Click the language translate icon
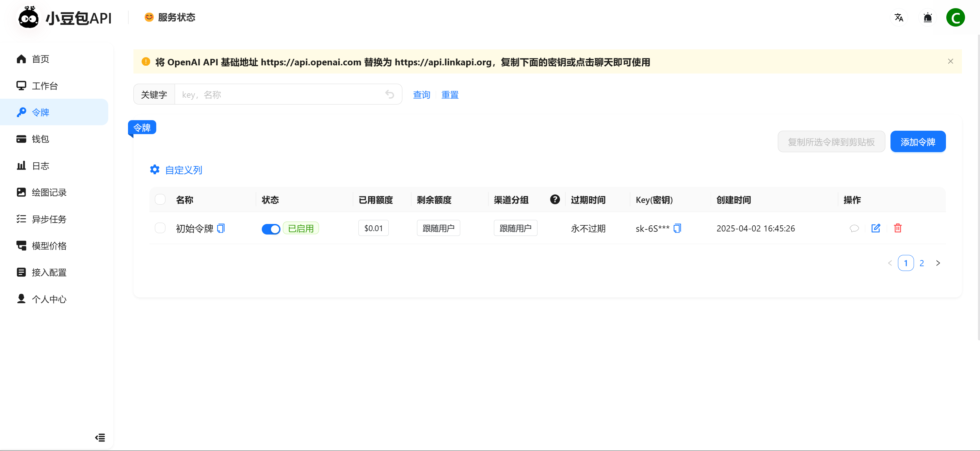The image size is (980, 451). [x=899, y=17]
